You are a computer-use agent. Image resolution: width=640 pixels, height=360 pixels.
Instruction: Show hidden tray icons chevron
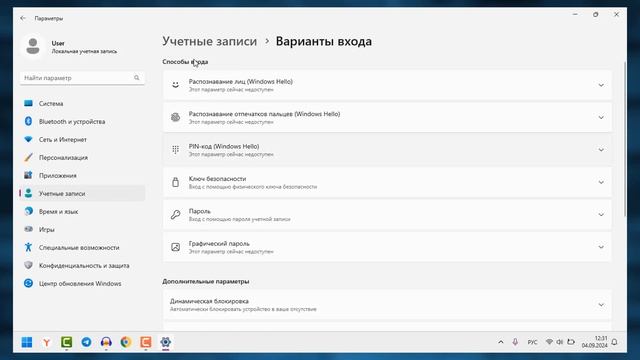501,342
